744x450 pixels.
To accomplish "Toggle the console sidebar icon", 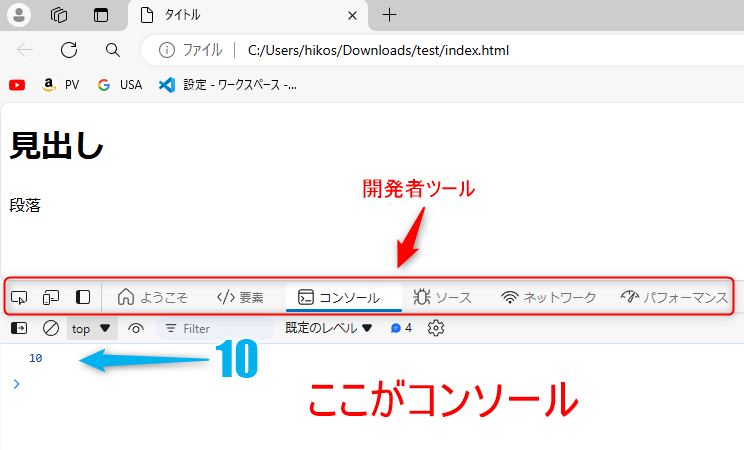I will point(19,328).
